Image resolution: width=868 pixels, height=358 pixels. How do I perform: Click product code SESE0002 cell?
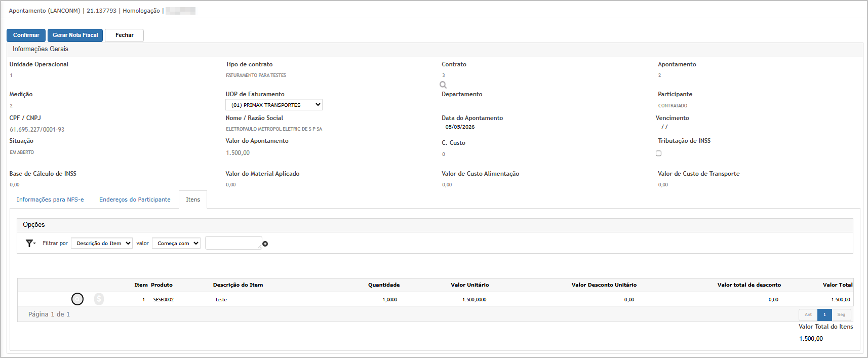click(164, 300)
